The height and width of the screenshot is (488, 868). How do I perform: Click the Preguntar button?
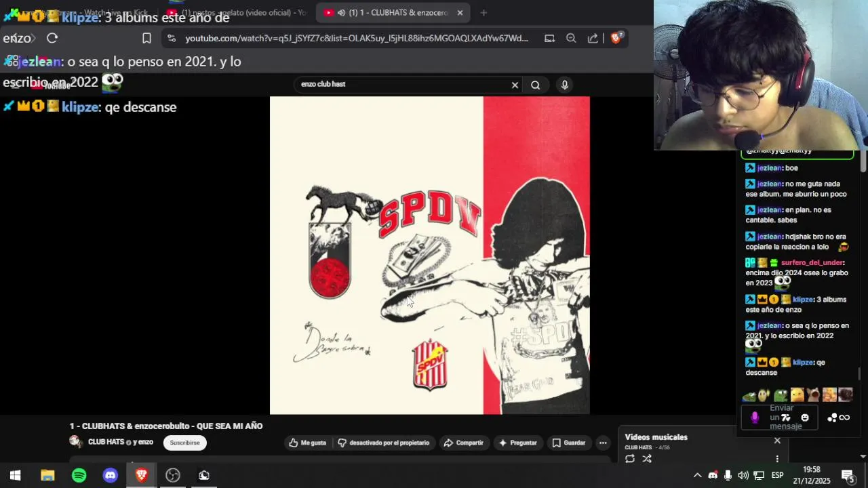pos(518,443)
